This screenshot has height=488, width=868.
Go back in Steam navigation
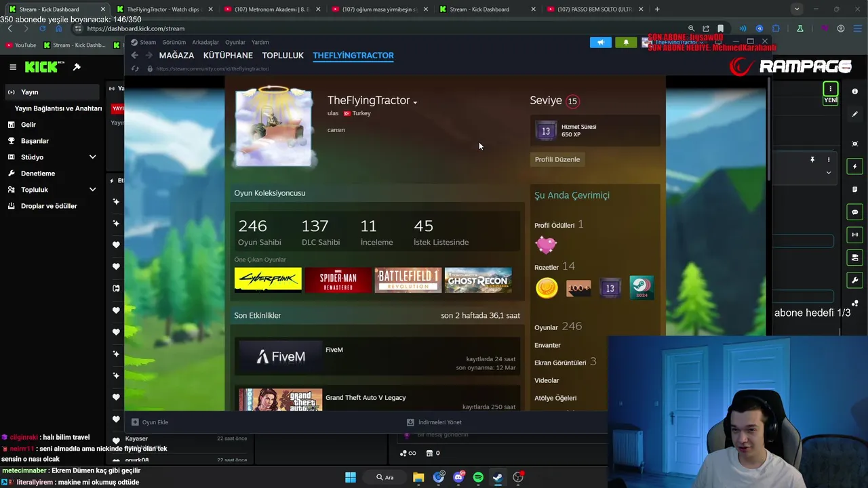134,56
